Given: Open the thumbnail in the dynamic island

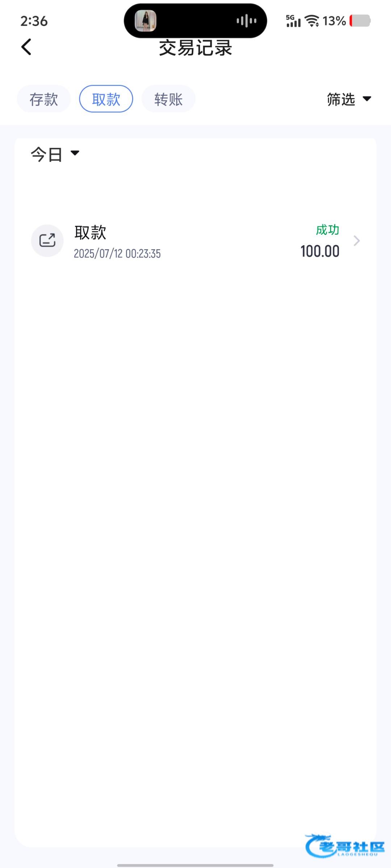Looking at the screenshot, I should pos(146,21).
